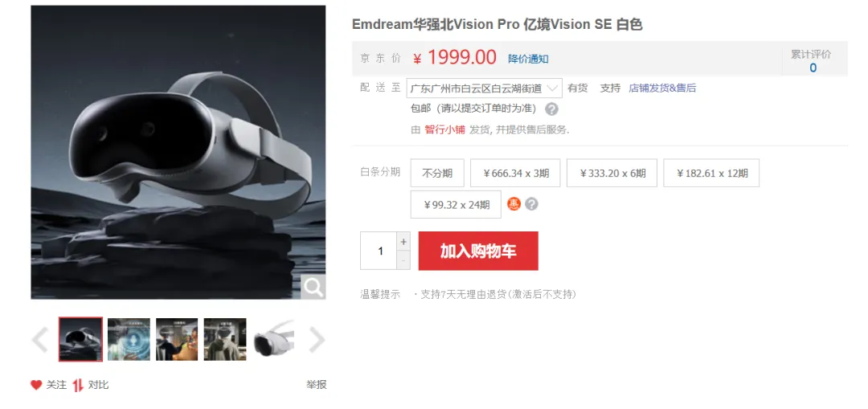Select the white headset side-view thumbnail
This screenshot has height=409, width=868.
pos(273,339)
